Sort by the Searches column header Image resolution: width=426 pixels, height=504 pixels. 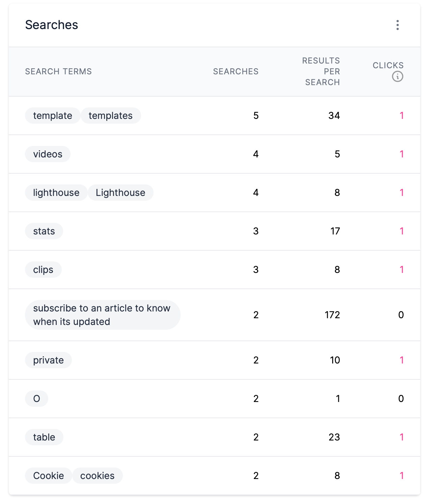pyautogui.click(x=236, y=72)
